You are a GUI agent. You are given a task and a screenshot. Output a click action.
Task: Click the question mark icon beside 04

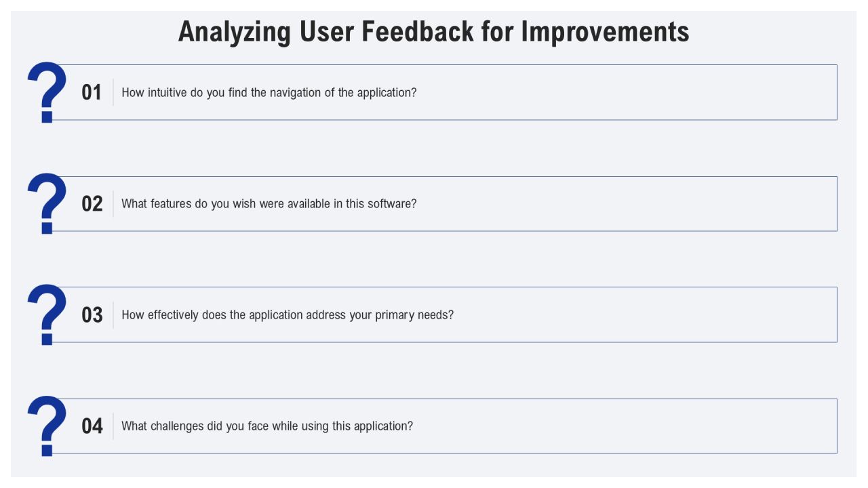click(47, 426)
